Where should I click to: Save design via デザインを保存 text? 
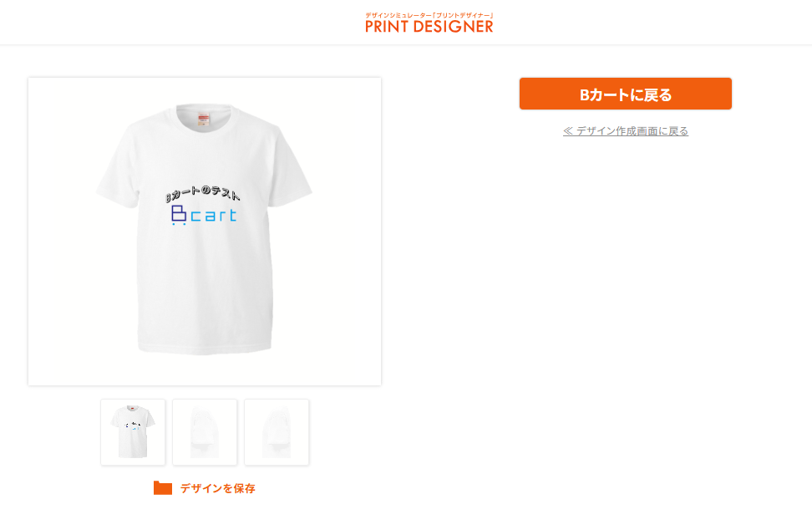point(217,488)
